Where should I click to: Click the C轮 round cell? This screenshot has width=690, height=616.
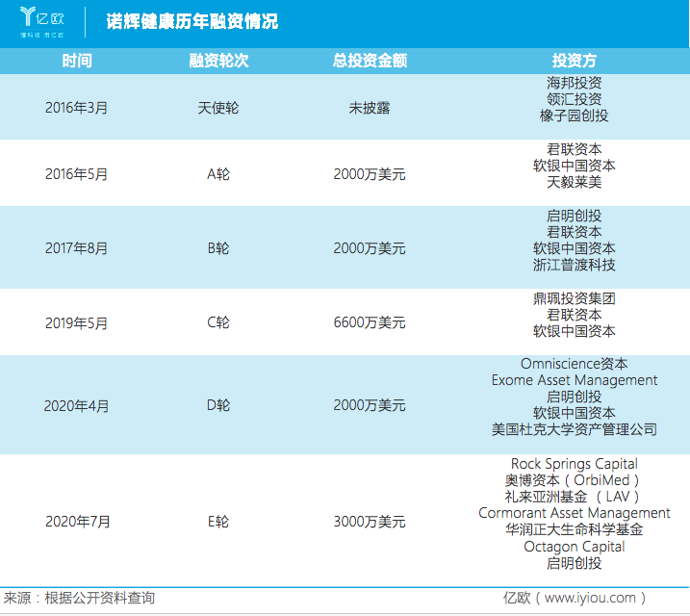(218, 322)
